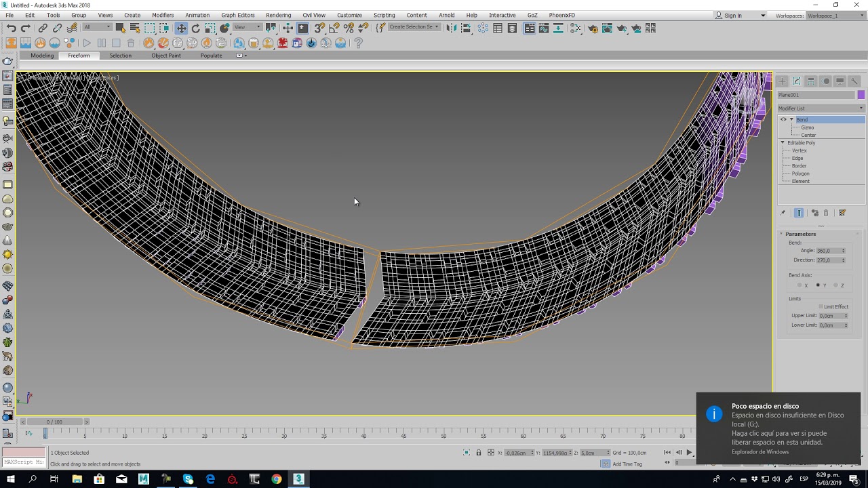Open the Rendering menu
The image size is (868, 488).
[278, 15]
